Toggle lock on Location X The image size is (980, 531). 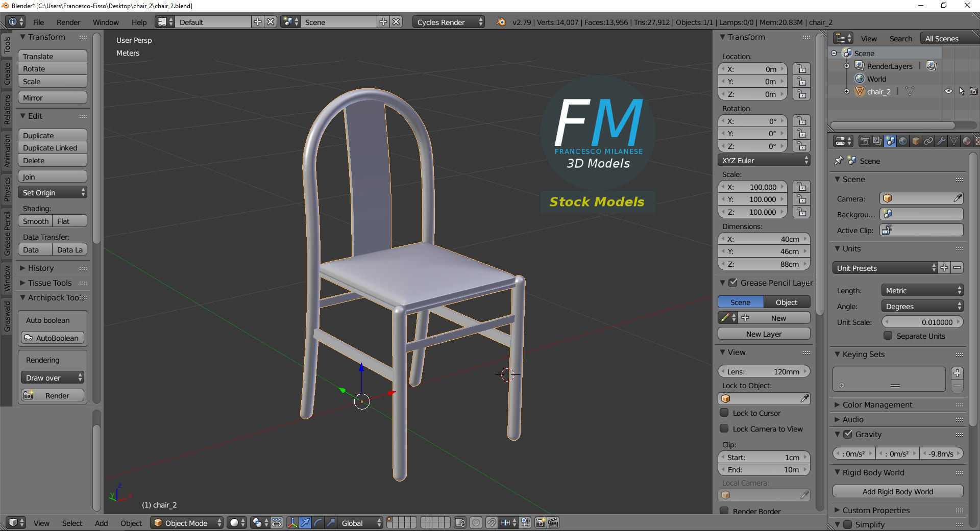click(802, 69)
